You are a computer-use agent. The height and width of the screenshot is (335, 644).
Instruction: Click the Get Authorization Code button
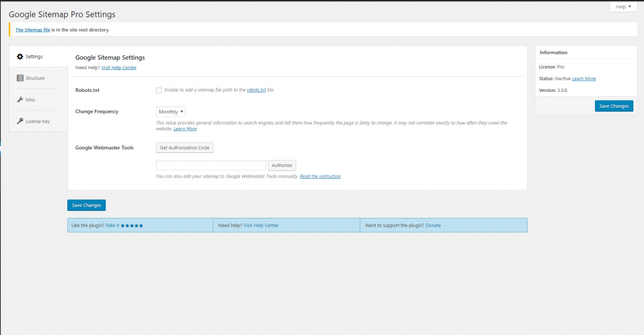pyautogui.click(x=184, y=147)
